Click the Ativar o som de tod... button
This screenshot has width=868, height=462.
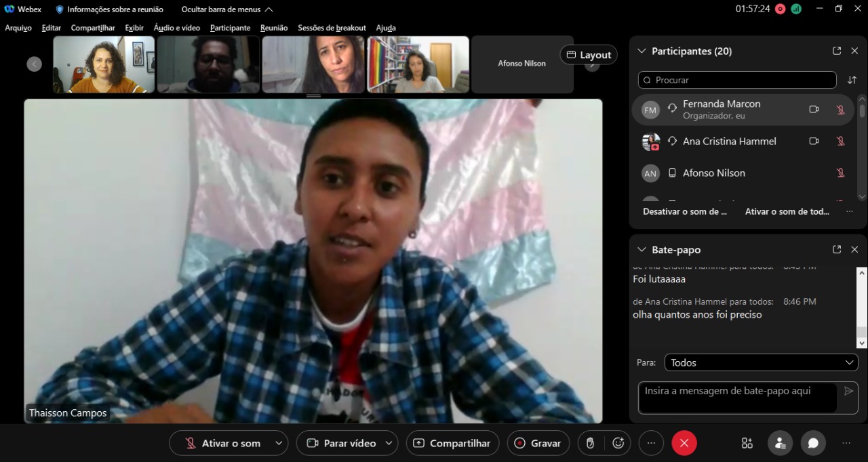click(x=787, y=211)
